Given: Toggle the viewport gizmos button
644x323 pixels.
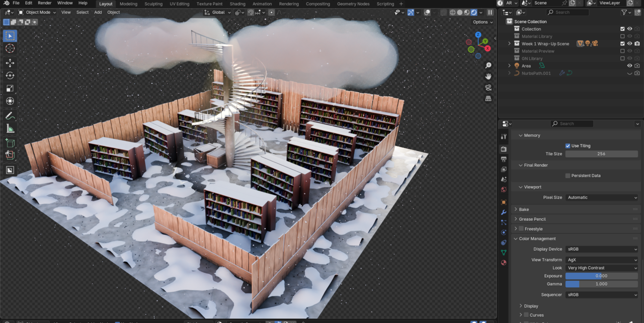Looking at the screenshot, I should [x=411, y=12].
